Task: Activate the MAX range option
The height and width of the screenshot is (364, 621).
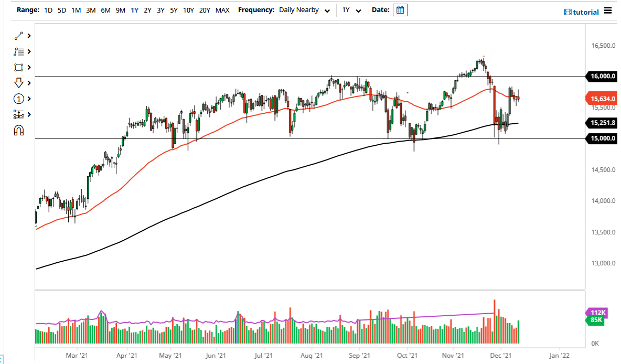Action: click(x=222, y=9)
